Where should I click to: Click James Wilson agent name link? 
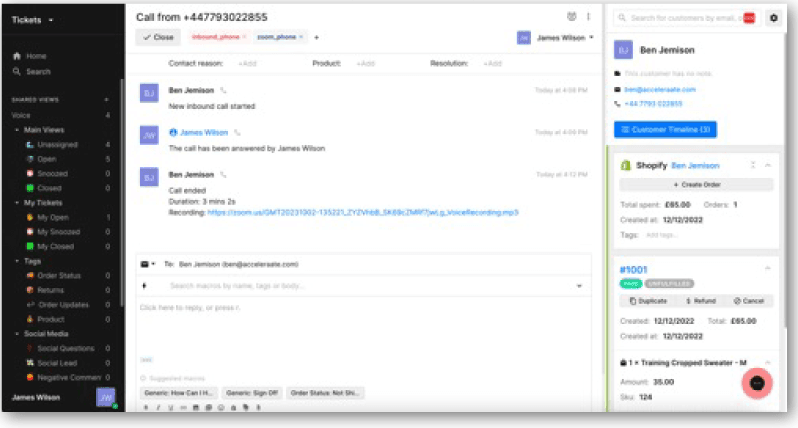(x=204, y=132)
